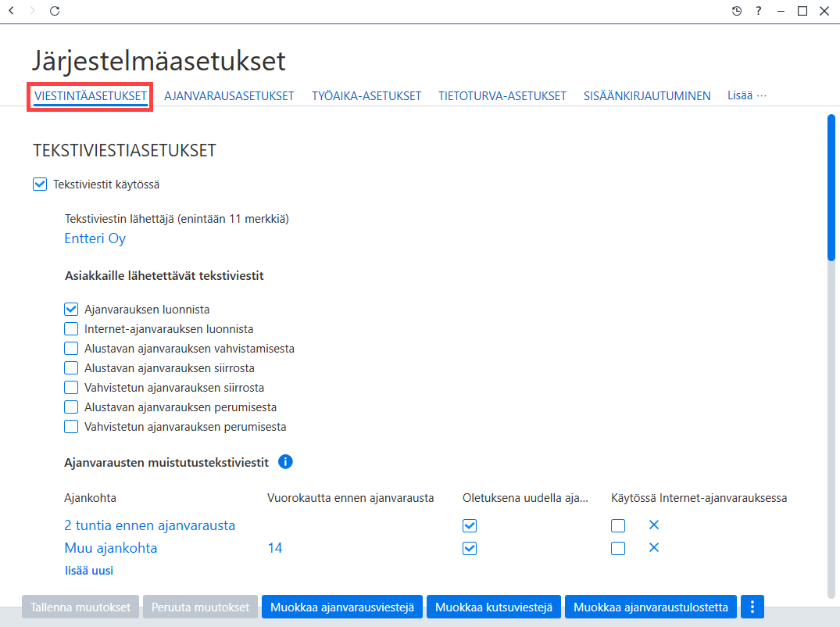840x627 pixels.
Task: Edit the value '14' hours before booking
Action: pyautogui.click(x=275, y=548)
